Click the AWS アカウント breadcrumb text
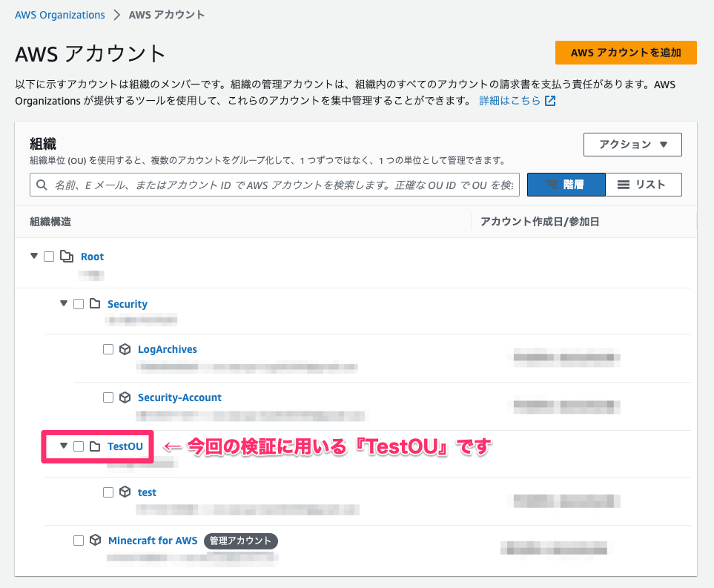714x588 pixels. coord(167,15)
